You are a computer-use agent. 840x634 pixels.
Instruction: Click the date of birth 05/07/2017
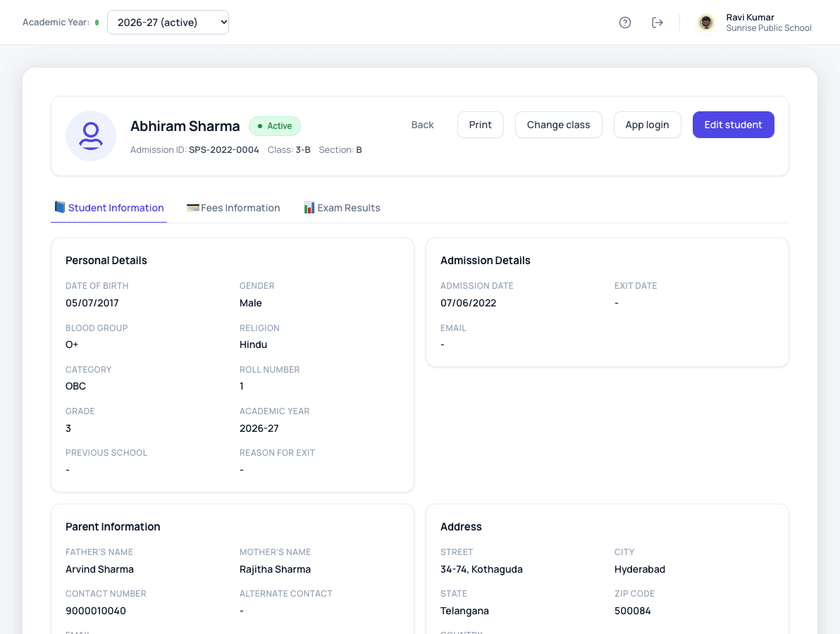coord(92,303)
